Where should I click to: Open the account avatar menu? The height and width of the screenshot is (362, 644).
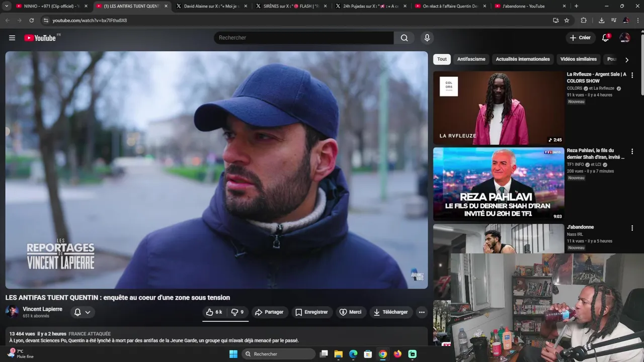point(625,38)
